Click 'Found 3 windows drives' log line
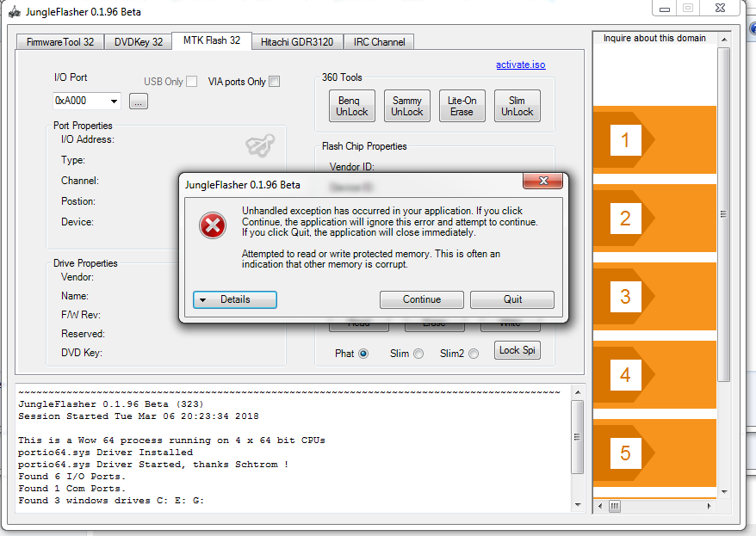The width and height of the screenshot is (756, 536). coord(111,501)
